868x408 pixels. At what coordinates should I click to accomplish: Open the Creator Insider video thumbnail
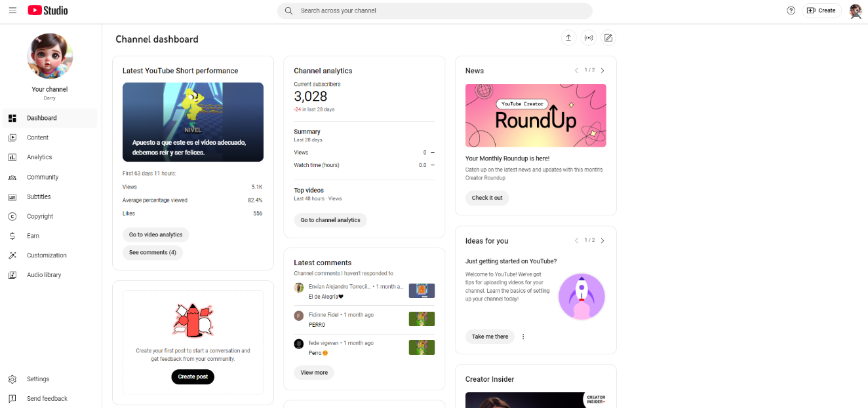pos(536,400)
